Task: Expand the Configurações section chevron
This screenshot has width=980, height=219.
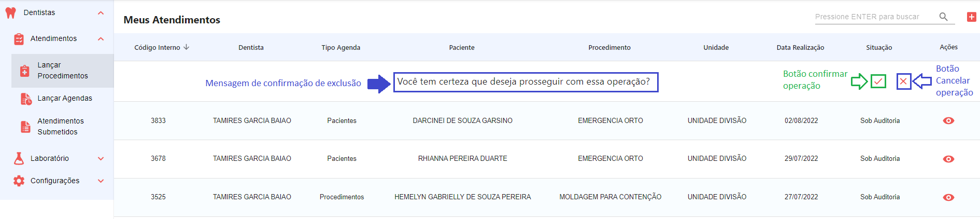Action: click(101, 181)
